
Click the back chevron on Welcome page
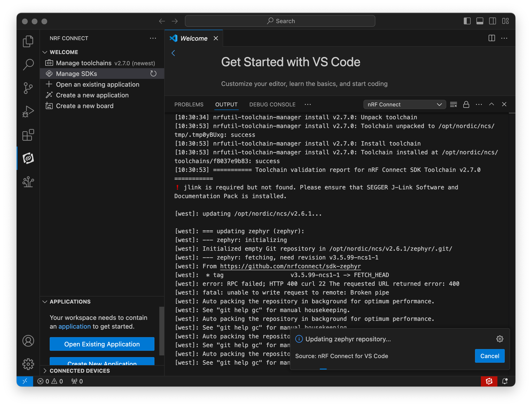click(173, 53)
